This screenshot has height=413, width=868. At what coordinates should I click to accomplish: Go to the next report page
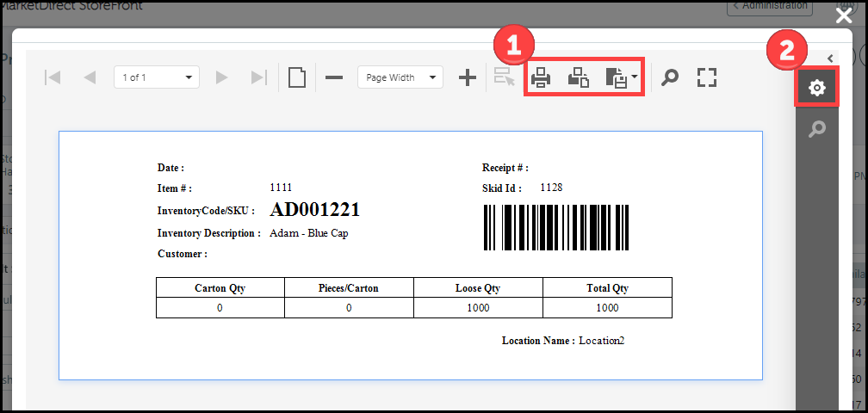[x=222, y=77]
